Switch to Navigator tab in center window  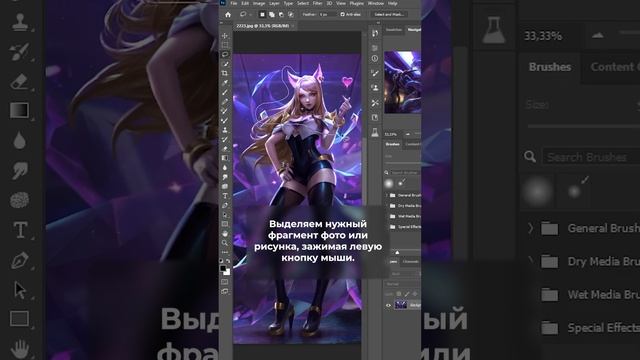414,30
